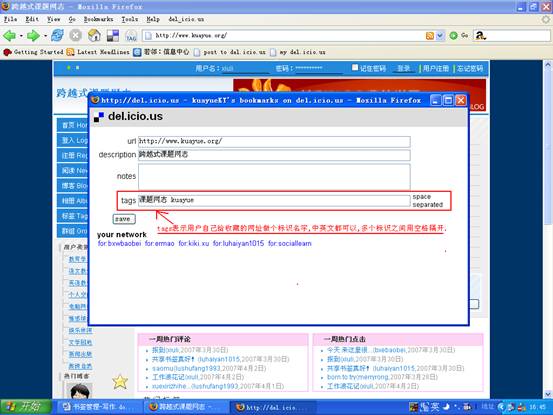Click the taskbar clock showing 16:45
Viewport: 553px width, 415px height.
pos(537,407)
